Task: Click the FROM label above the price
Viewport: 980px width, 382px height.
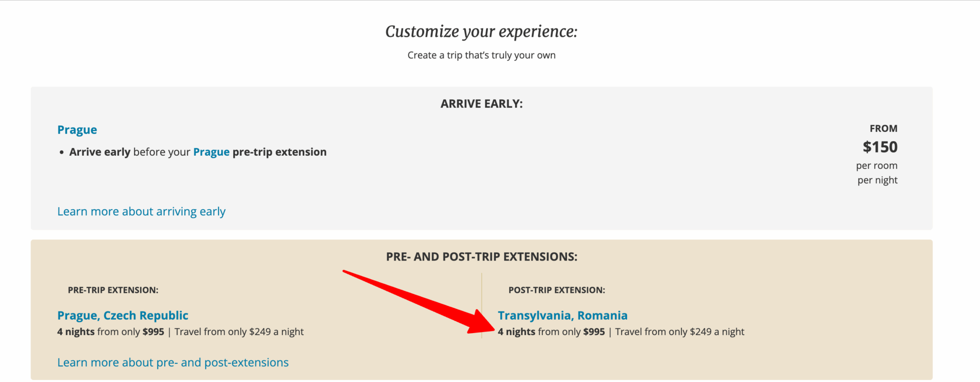Action: tap(883, 128)
